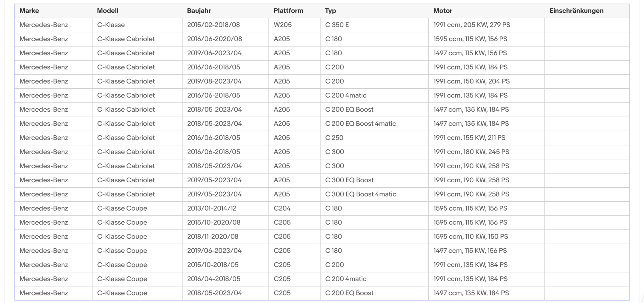Click the Baujahr column header
The image size is (644, 303).
click(x=225, y=11)
